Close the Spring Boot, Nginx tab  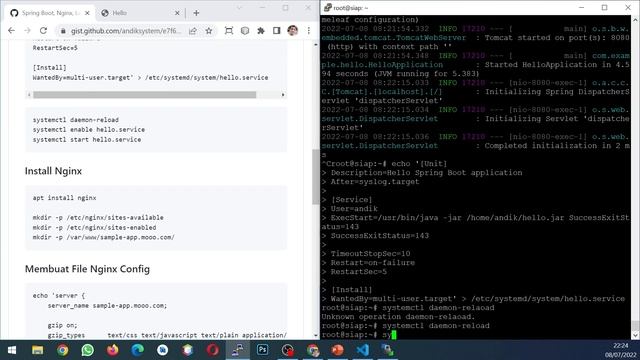87,13
